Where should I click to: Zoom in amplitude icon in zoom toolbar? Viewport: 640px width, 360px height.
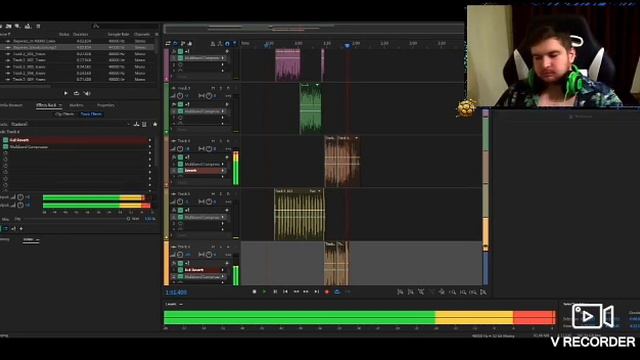point(400,292)
